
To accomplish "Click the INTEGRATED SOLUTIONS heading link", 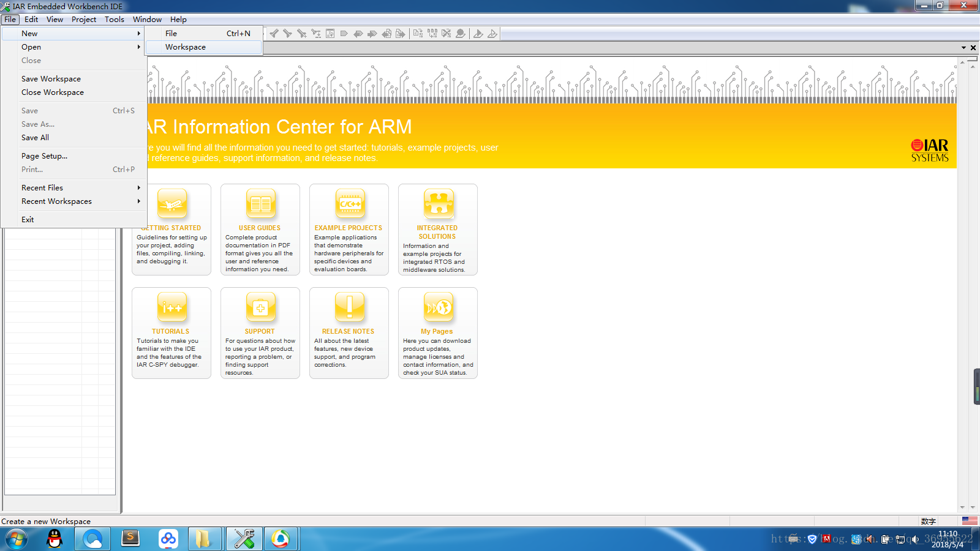I will 437,232.
